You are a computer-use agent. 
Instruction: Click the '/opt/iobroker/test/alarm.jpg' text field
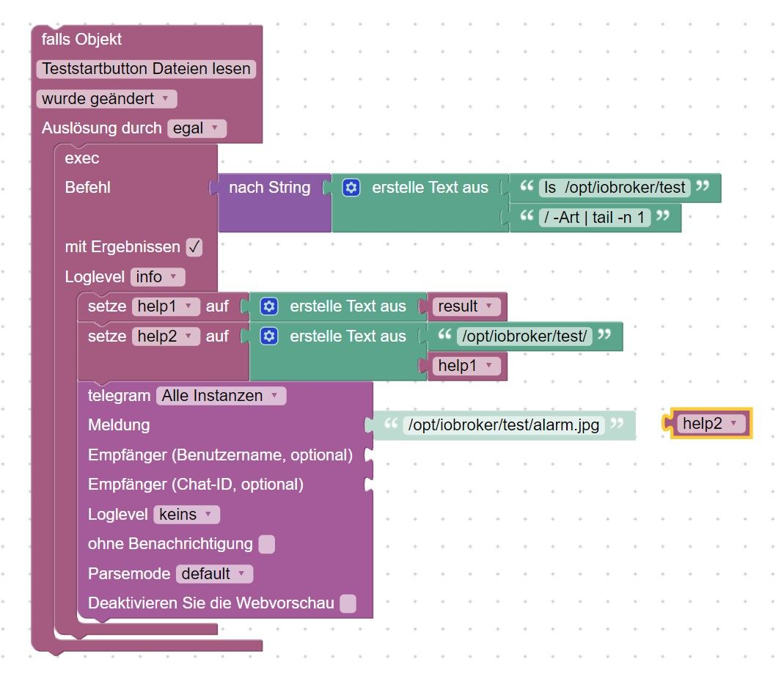pos(504,425)
